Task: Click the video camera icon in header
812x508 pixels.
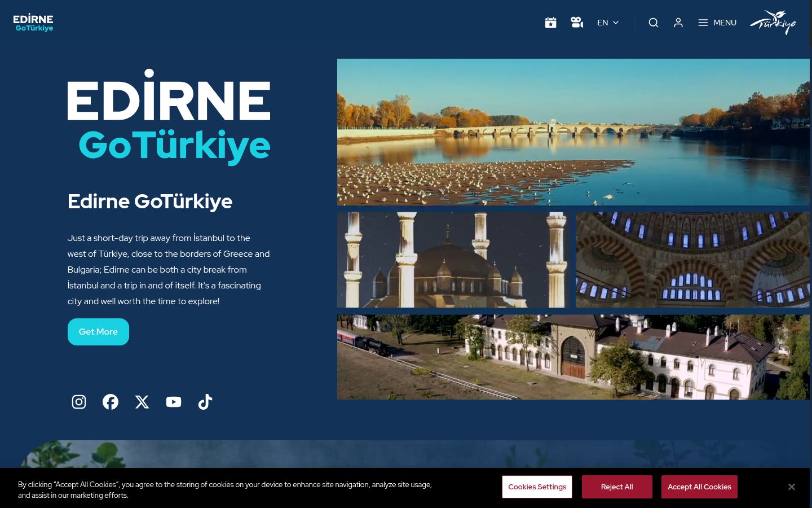Action: point(577,23)
